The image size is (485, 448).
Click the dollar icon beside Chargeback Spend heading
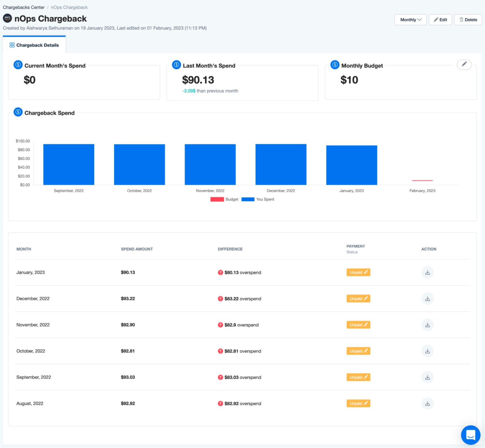click(18, 112)
